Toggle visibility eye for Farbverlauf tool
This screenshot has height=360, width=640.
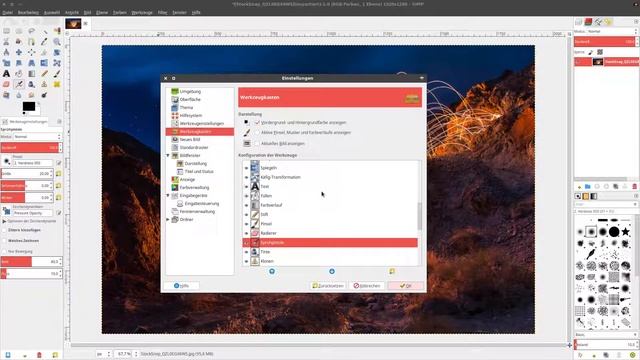point(246,205)
